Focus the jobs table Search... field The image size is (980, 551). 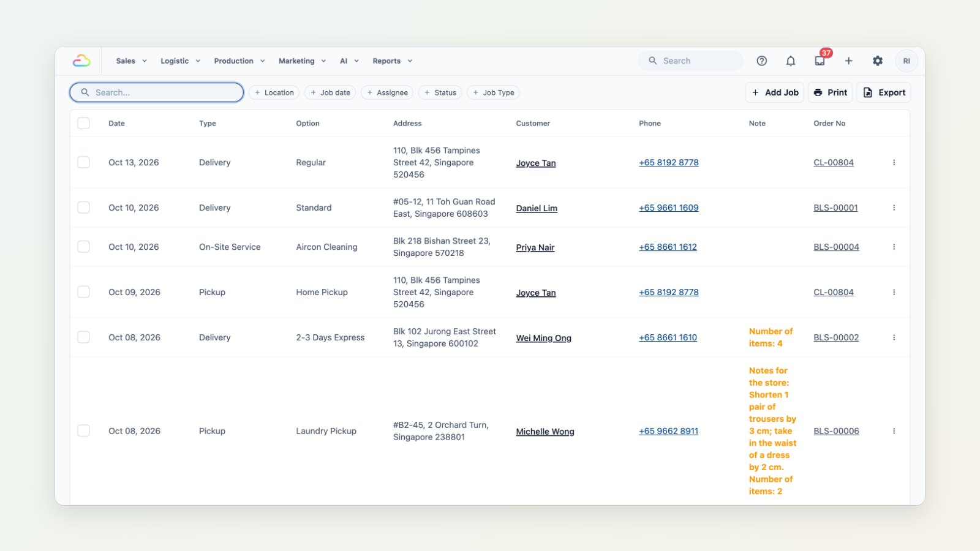click(x=157, y=92)
